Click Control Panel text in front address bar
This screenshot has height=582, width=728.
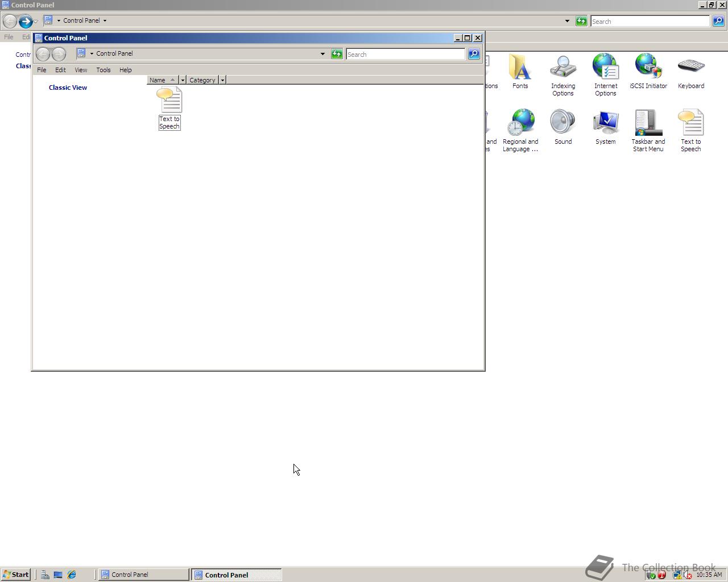coord(114,53)
